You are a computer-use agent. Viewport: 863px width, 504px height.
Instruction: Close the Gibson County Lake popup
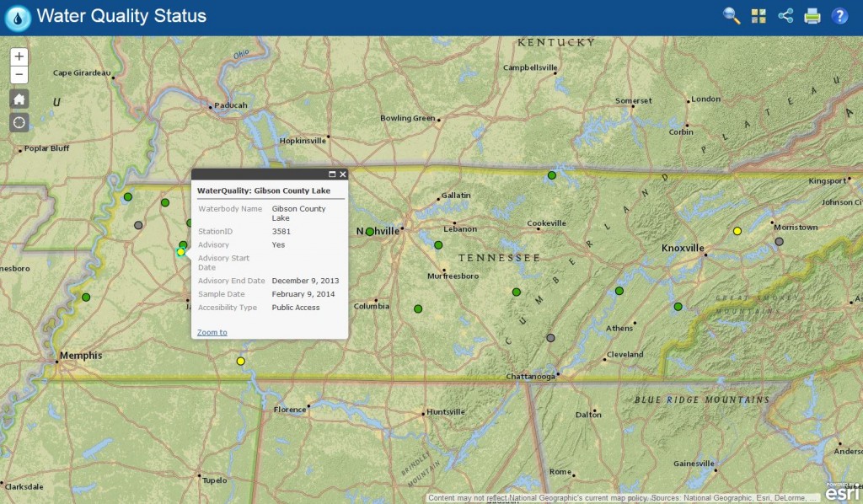point(343,174)
